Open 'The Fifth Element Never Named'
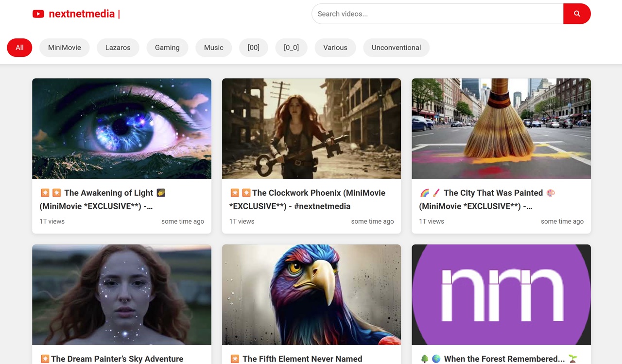Screen dimensions: 622x364 [x=302, y=359]
